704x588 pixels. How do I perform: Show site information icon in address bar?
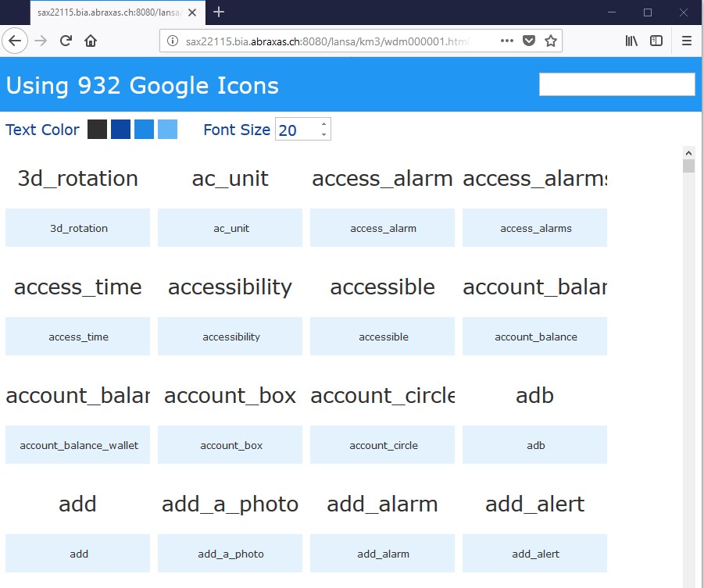[x=173, y=41]
